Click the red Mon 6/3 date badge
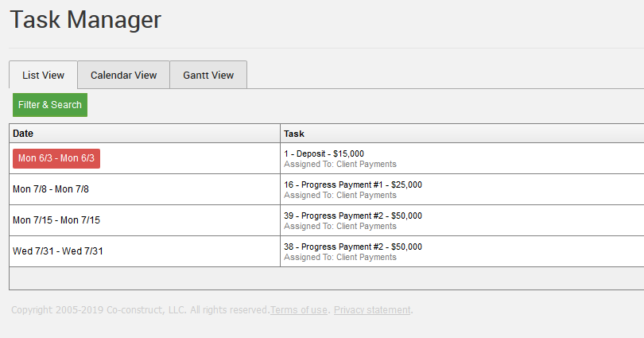644x338 pixels. [x=56, y=158]
